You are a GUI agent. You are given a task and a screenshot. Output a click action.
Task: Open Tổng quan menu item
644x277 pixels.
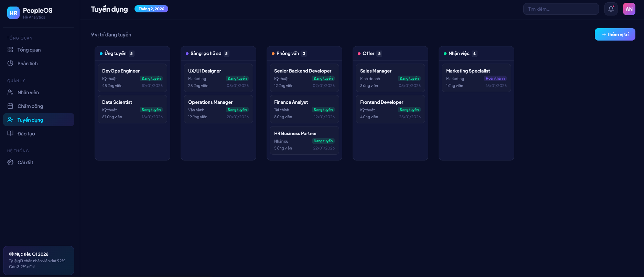pyautogui.click(x=39, y=50)
